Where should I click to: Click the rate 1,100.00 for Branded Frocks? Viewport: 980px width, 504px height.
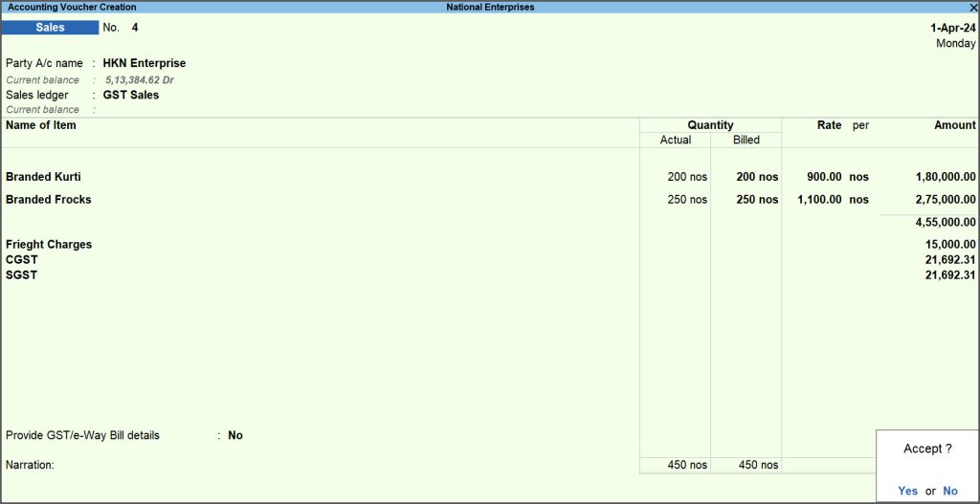819,199
